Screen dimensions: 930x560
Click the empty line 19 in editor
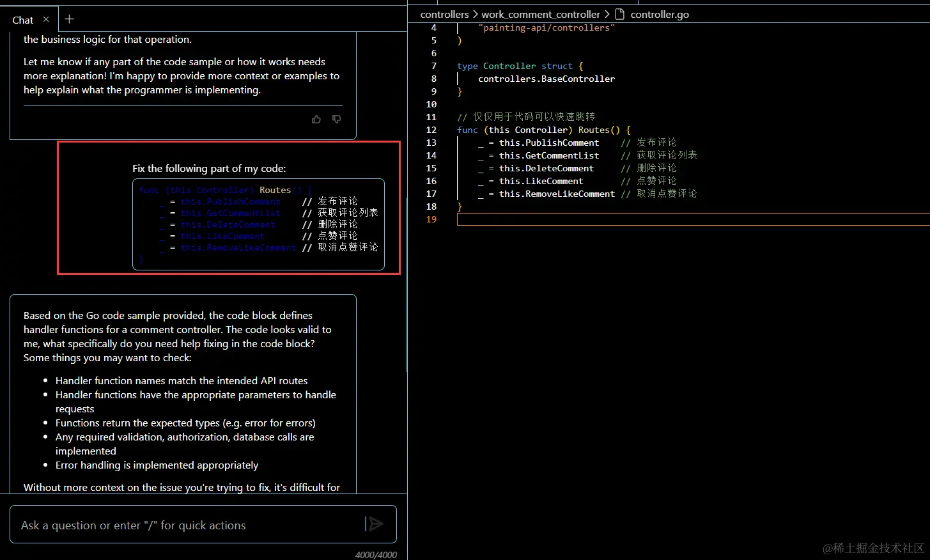click(694, 219)
